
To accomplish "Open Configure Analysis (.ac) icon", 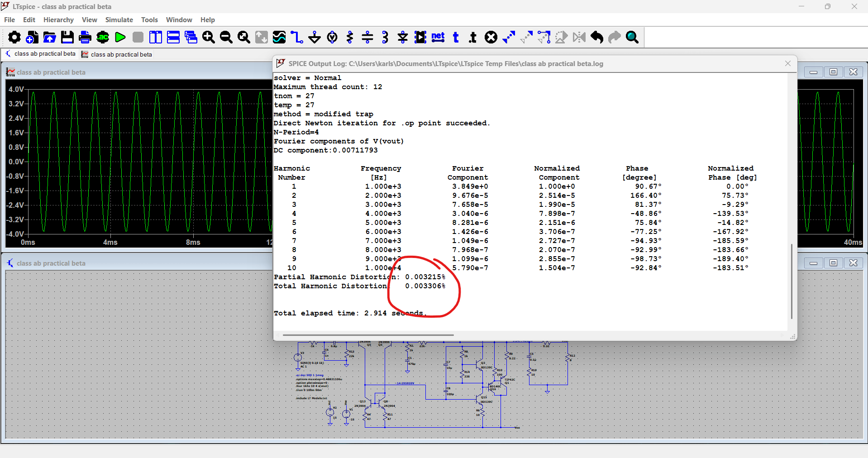I will [x=103, y=37].
